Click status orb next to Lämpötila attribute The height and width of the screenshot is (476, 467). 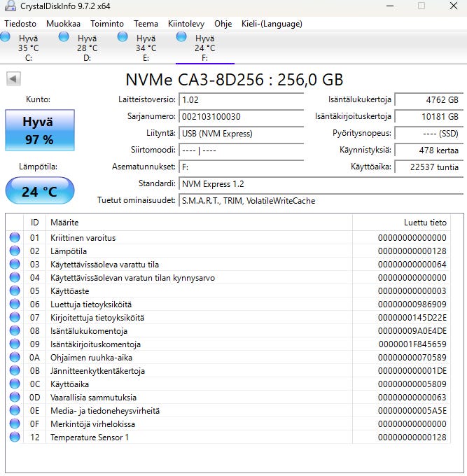(15, 251)
